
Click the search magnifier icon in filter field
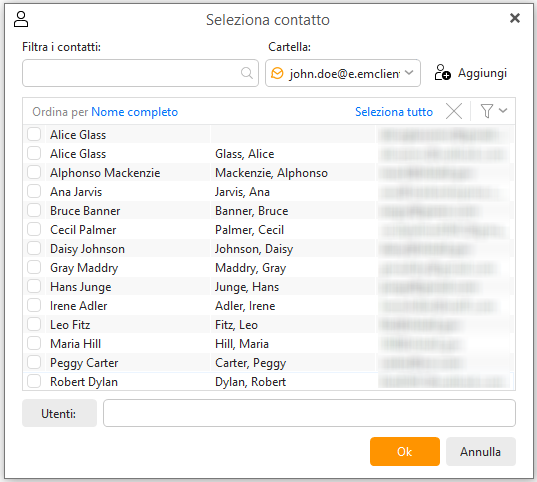[x=247, y=73]
